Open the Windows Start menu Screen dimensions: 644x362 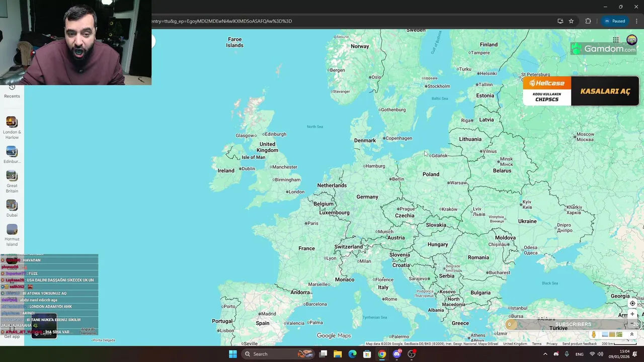pos(233,354)
